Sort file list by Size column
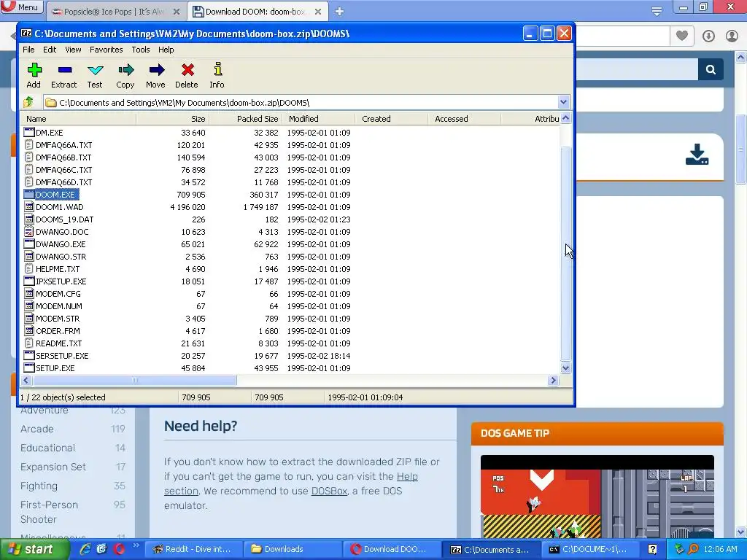The height and width of the screenshot is (560, 747). [x=173, y=119]
